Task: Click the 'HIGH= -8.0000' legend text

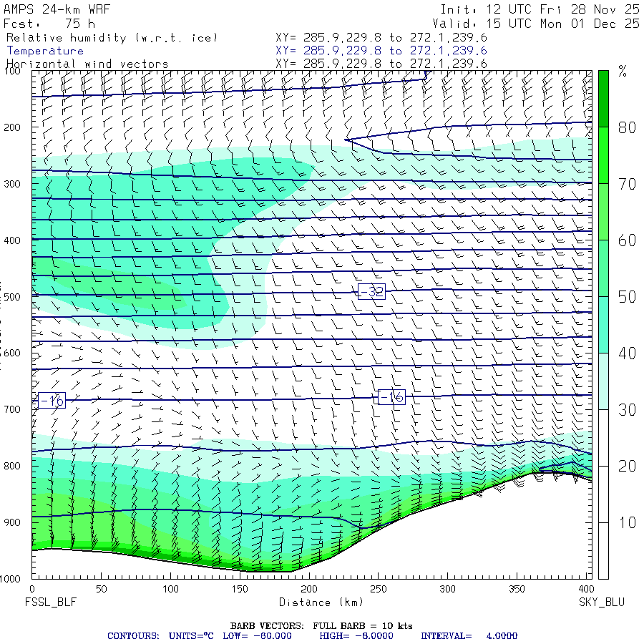Action: (356, 636)
